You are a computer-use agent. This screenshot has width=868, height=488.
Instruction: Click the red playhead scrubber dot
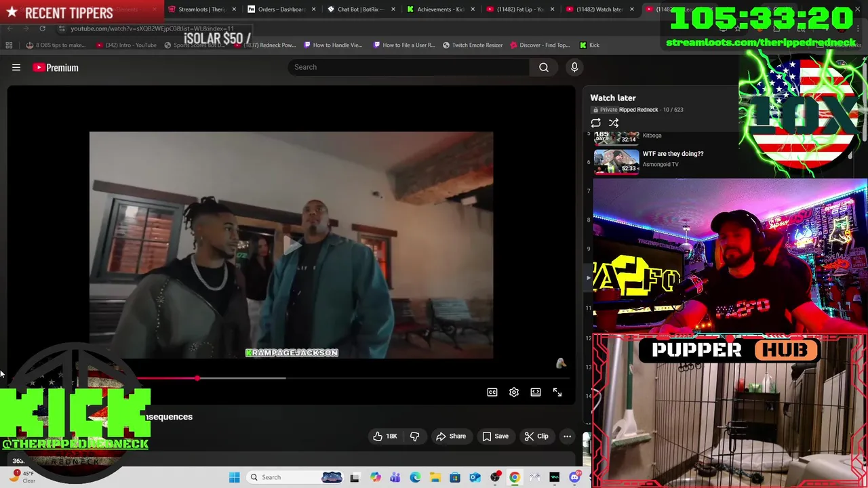[x=197, y=378]
